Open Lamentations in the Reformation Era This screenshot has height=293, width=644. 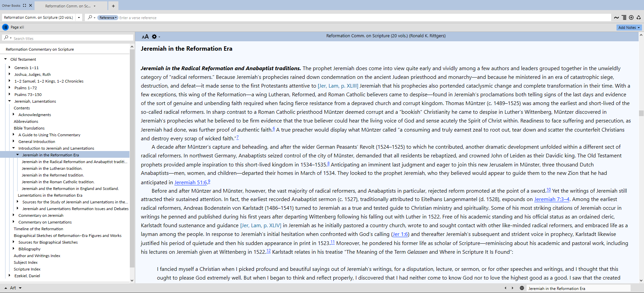(50, 195)
